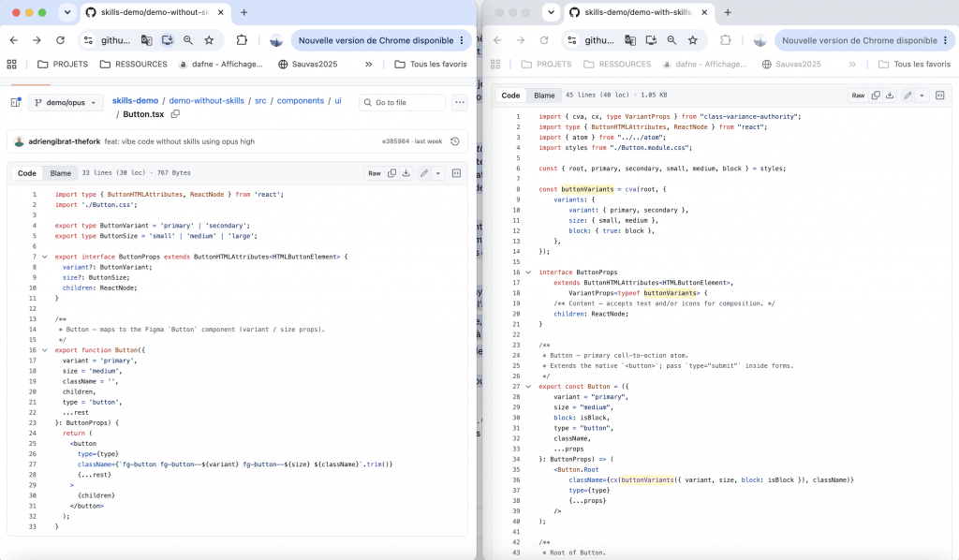Click install app icon in left address bar

(x=167, y=40)
